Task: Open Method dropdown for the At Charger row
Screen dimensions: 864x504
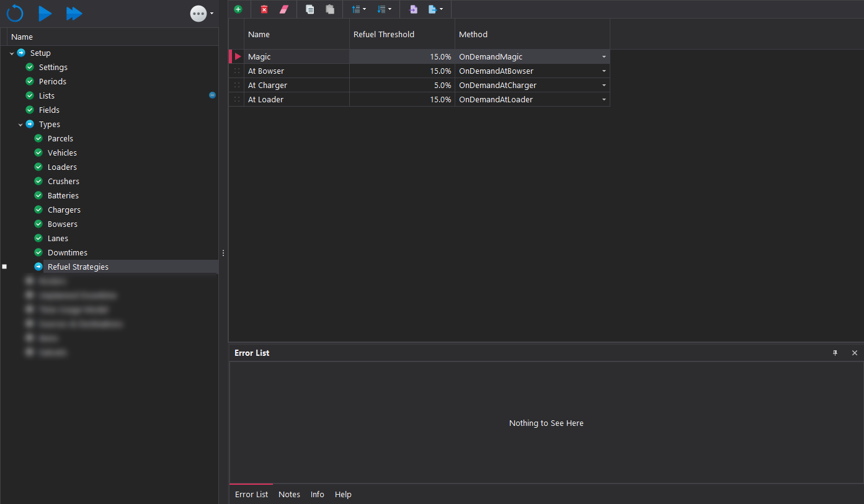Action: click(603, 86)
